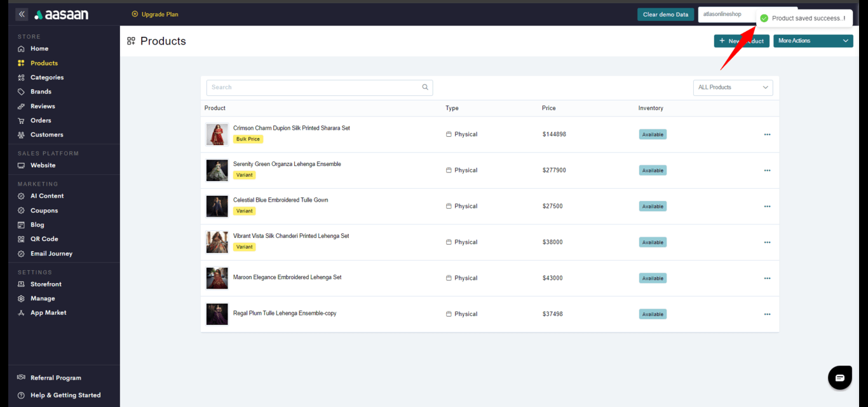Open three-dot menu for Regal Plum Lehenga
Viewport: 868px width, 407px height.
point(767,314)
